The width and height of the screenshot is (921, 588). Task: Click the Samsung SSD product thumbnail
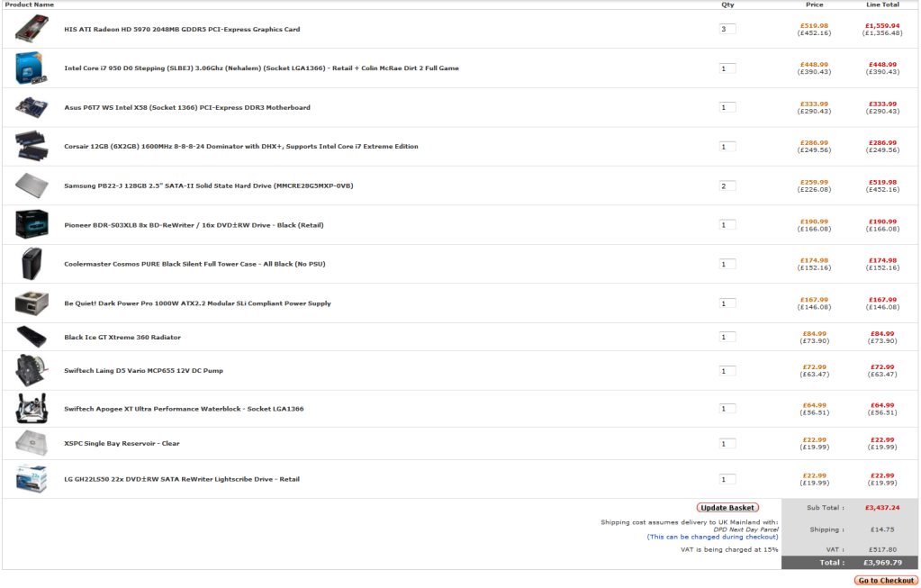tap(32, 185)
